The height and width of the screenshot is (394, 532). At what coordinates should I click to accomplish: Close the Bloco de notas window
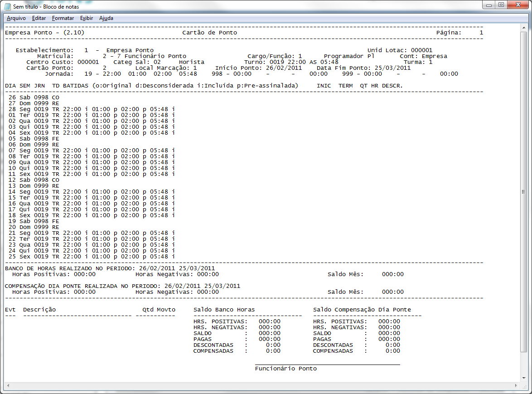518,5
